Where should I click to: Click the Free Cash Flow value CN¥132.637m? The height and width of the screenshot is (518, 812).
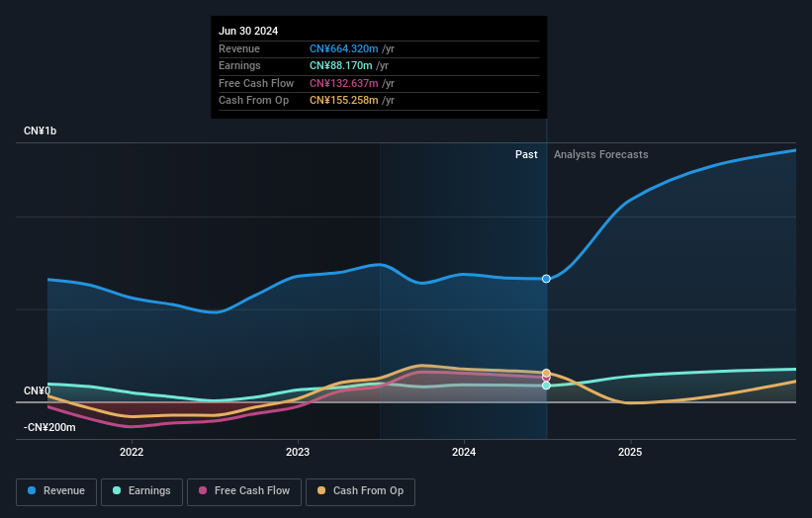pos(344,83)
